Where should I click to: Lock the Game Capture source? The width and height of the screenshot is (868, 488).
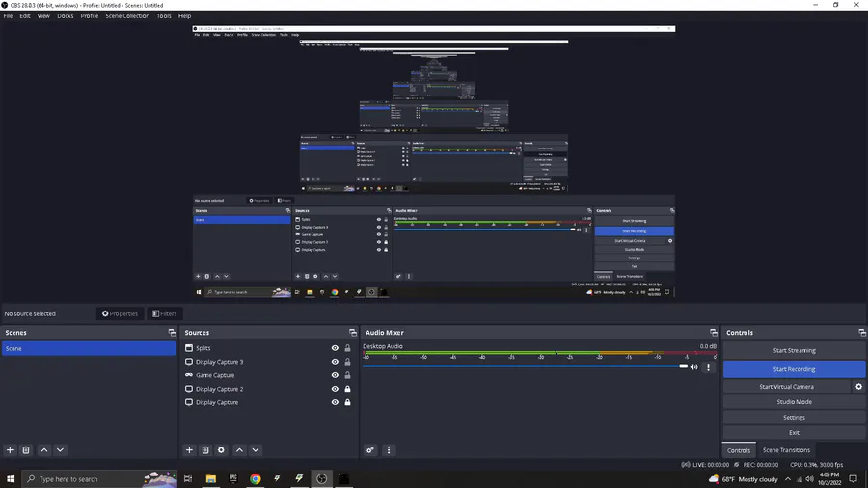click(x=347, y=375)
